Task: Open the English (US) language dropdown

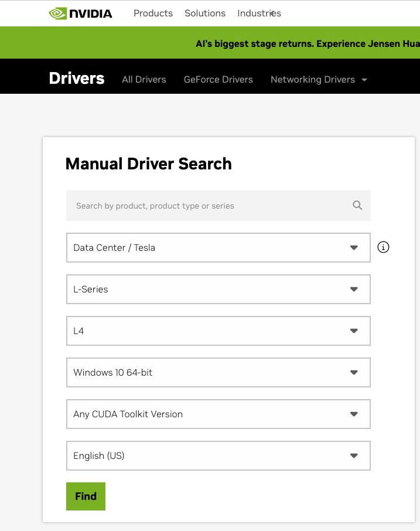Action: 218,455
